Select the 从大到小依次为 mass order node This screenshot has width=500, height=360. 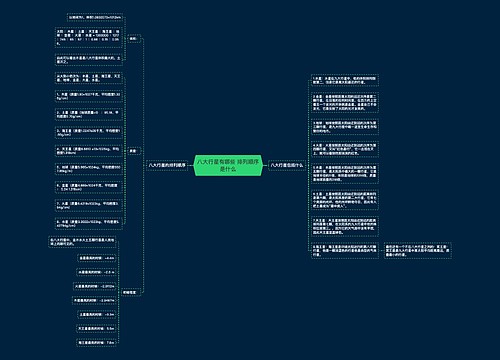pos(89,78)
